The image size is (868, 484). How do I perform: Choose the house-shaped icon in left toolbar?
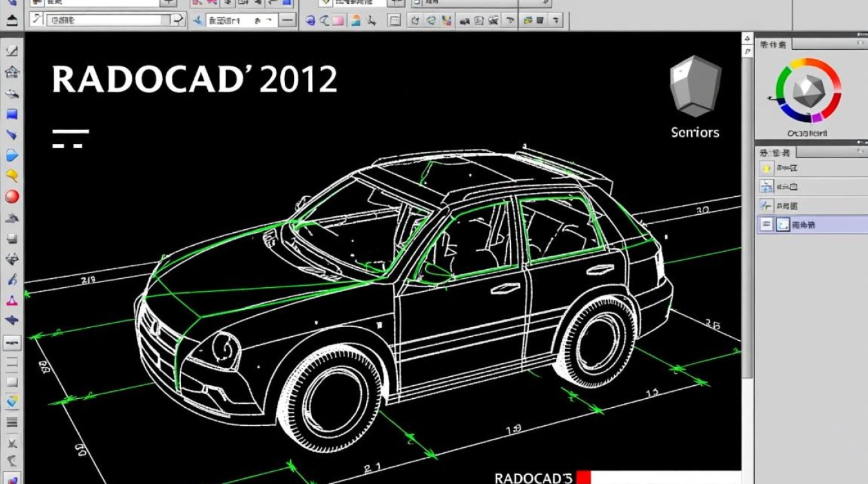click(12, 71)
